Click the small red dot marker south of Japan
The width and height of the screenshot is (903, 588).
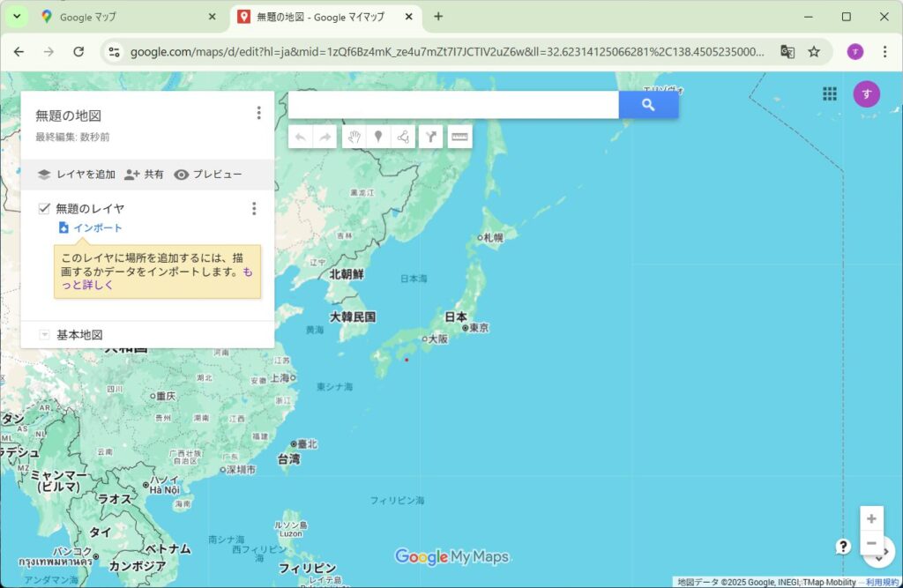coord(407,360)
